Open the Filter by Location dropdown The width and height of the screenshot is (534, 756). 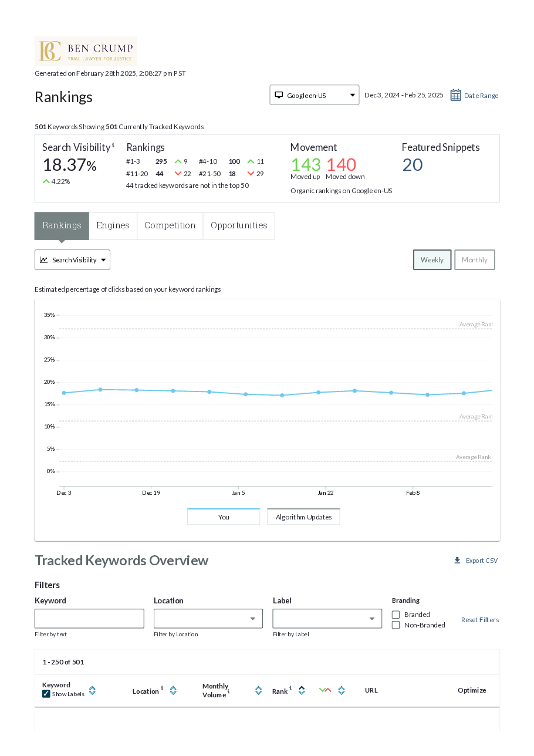[x=208, y=619]
